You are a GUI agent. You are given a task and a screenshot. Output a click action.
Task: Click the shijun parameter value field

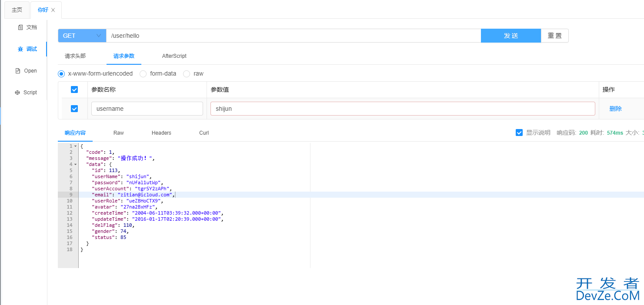tap(403, 109)
